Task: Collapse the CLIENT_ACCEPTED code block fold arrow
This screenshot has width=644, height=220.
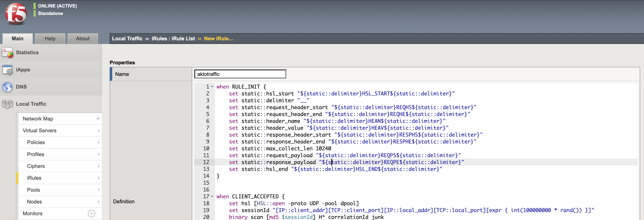Action: (x=212, y=197)
